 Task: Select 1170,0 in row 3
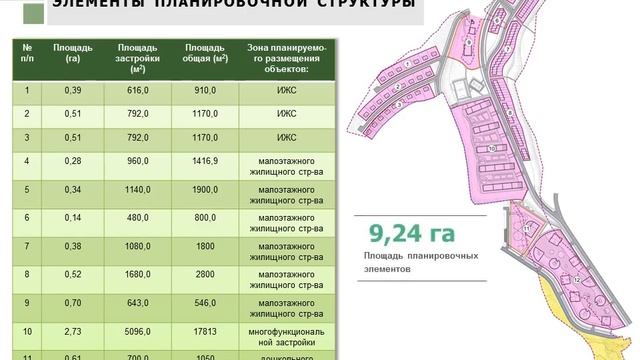205,138
